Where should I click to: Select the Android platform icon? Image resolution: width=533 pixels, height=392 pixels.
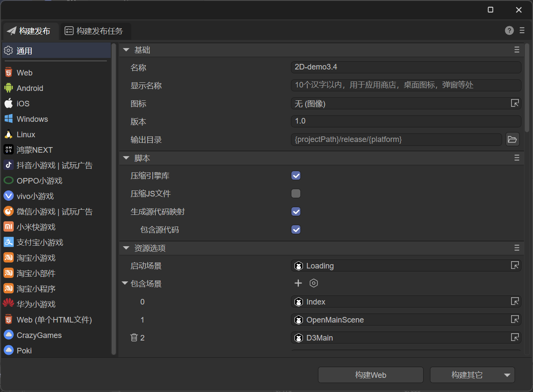(x=9, y=88)
